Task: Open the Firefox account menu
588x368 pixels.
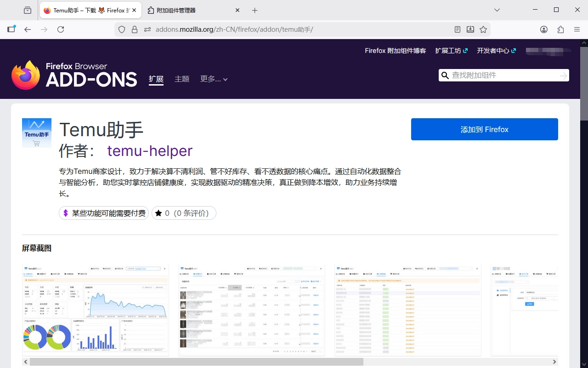Action: (x=544, y=29)
